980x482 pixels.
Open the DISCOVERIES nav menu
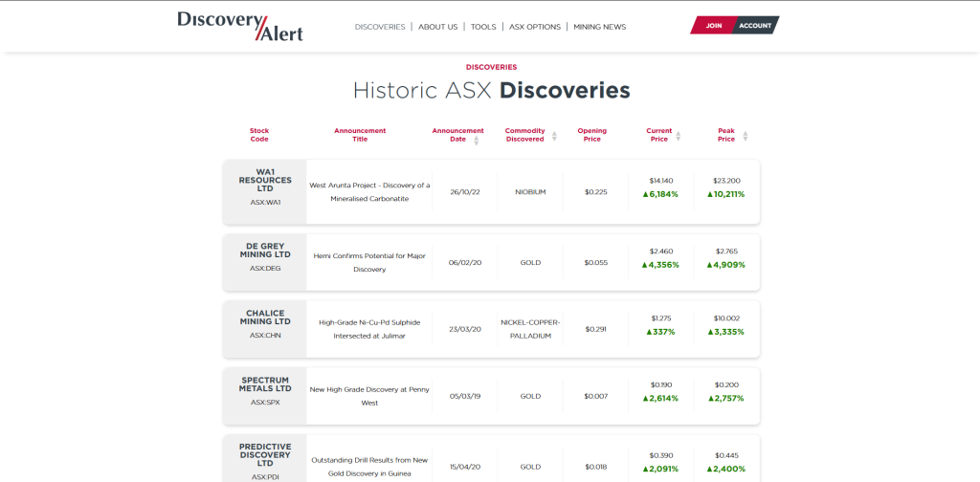click(x=380, y=27)
